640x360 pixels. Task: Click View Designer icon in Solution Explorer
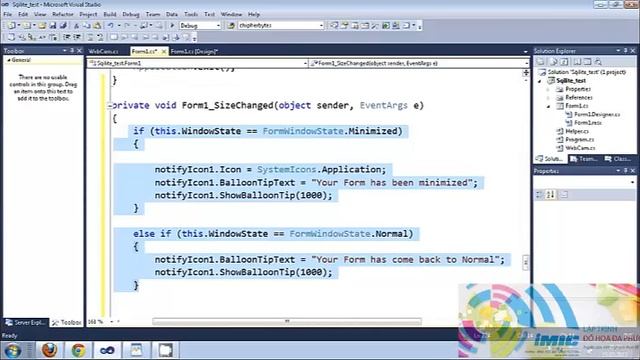click(x=587, y=62)
